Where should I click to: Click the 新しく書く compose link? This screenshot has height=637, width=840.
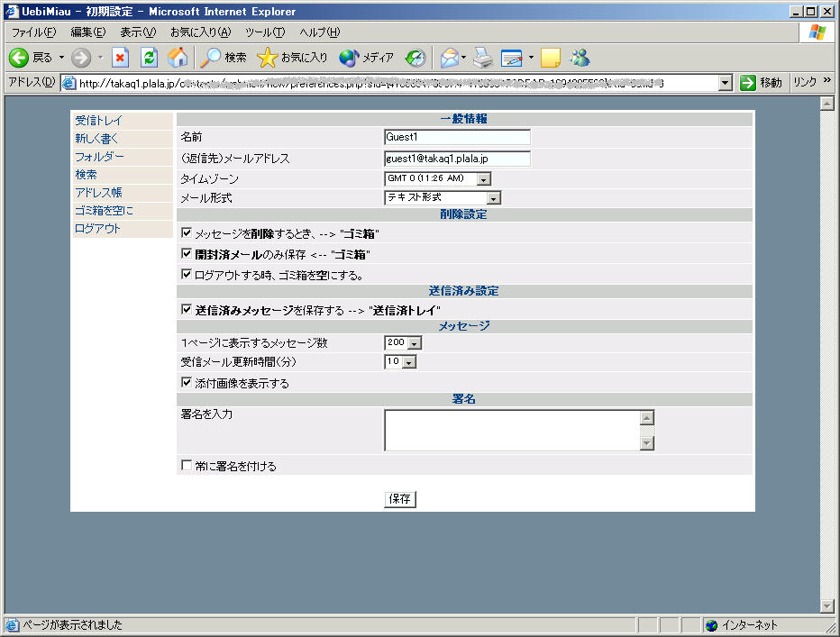click(x=96, y=139)
